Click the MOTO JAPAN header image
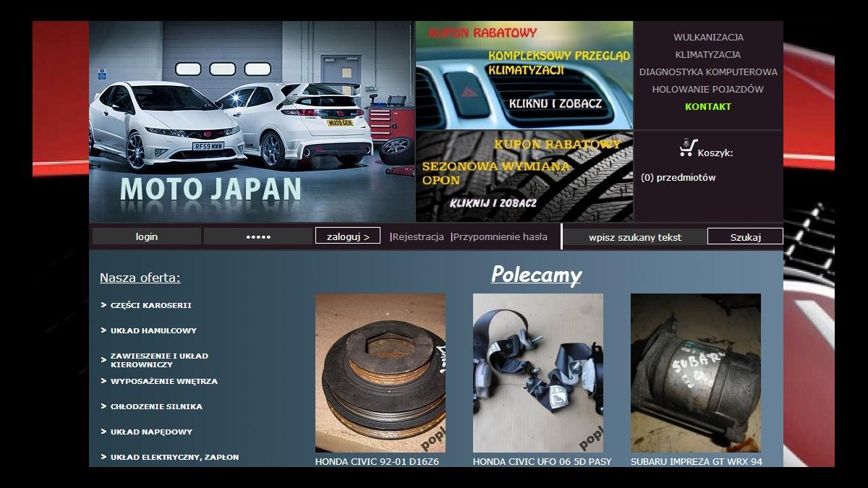Screen dimensions: 868x488 click(252, 121)
